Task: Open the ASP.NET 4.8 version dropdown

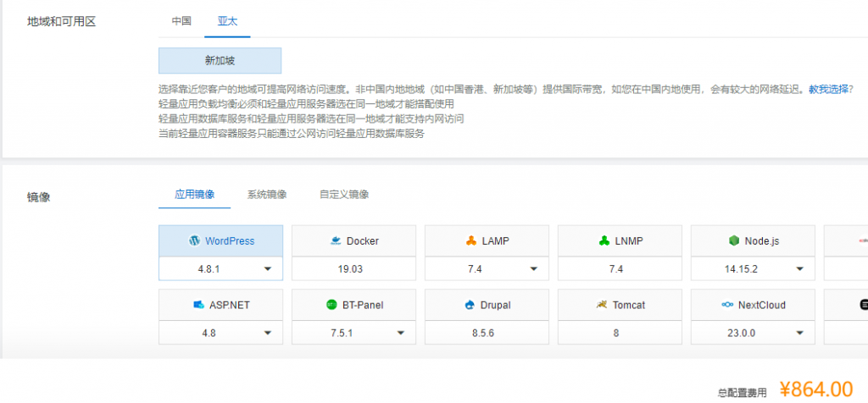Action: point(221,334)
